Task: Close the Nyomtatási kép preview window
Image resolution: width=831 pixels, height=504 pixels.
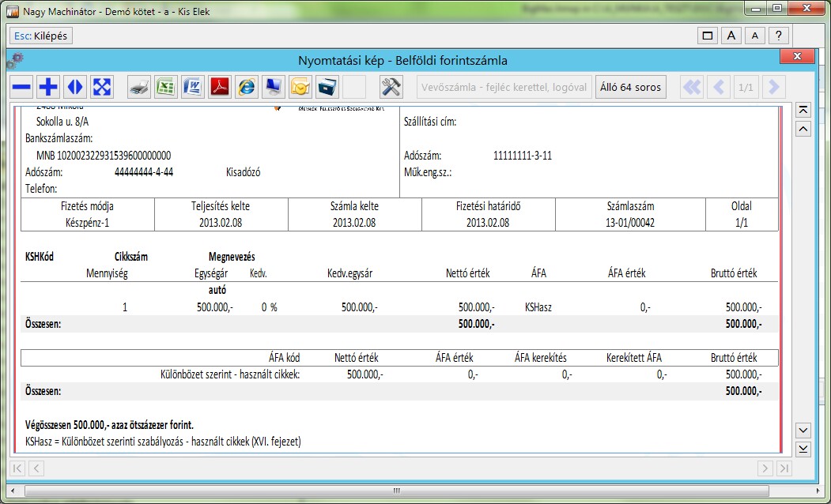Action: (x=797, y=58)
